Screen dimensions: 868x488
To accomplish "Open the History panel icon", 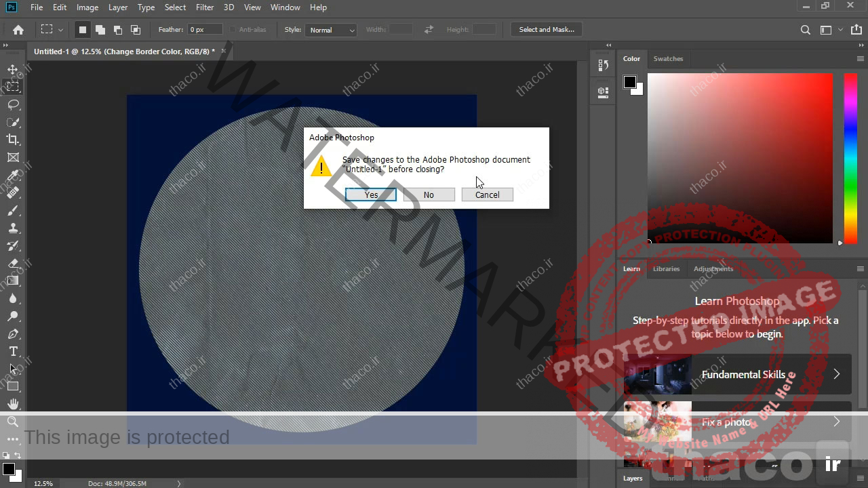I will coord(603,66).
